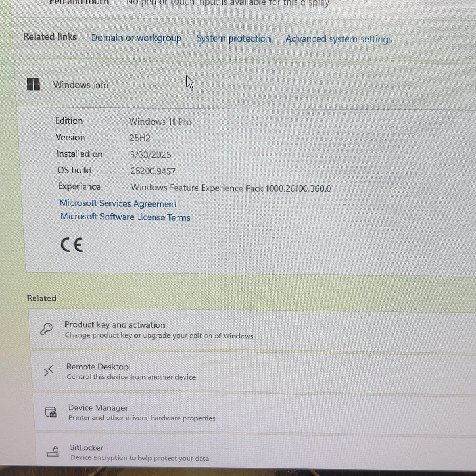476x476 pixels.
Task: Select the OS build number 26200.9457
Action: click(153, 171)
